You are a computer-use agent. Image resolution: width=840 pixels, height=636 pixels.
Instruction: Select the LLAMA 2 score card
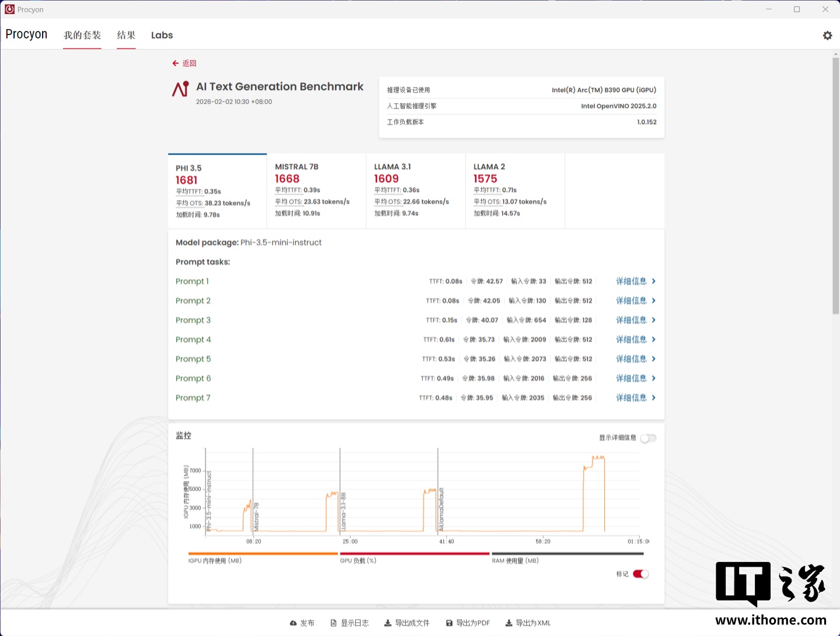(514, 190)
